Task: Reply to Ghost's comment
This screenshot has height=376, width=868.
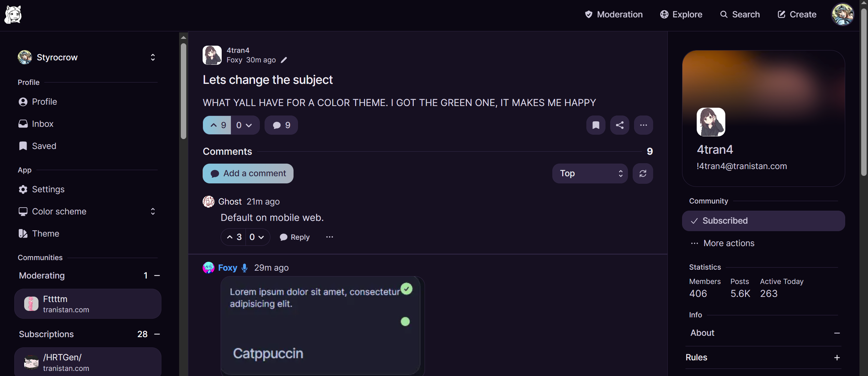Action: (x=295, y=237)
